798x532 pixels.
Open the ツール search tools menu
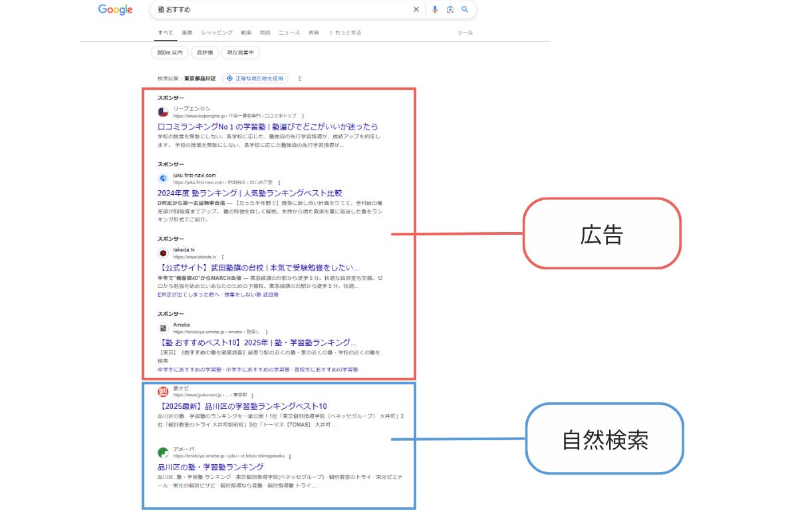pos(465,33)
